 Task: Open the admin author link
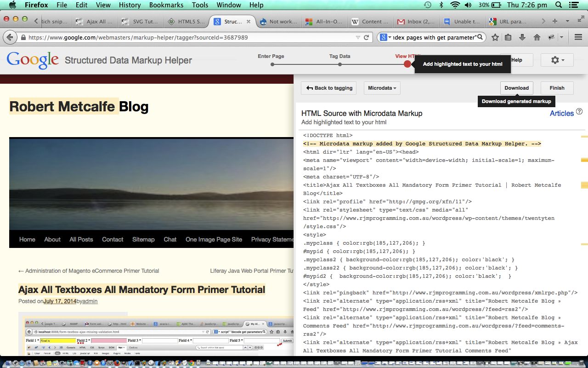pyautogui.click(x=90, y=301)
